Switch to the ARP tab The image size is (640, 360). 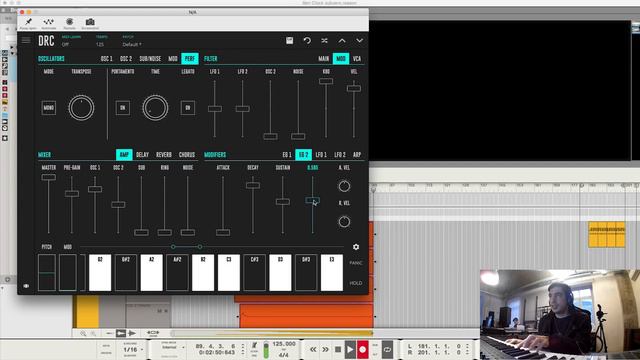357,155
